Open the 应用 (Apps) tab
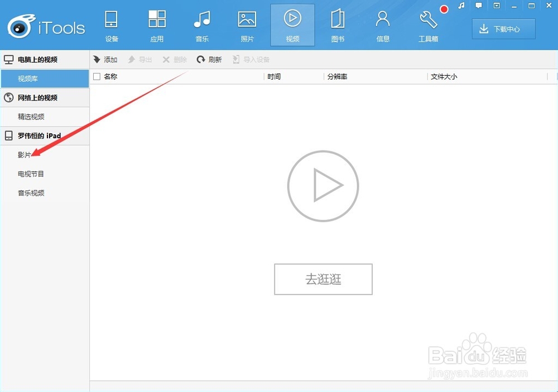This screenshot has width=558, height=392. tap(157, 26)
